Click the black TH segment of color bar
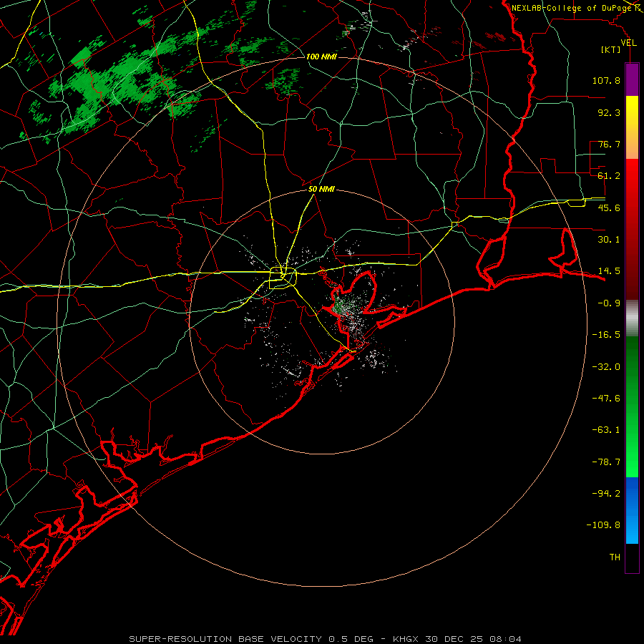Image resolution: width=644 pixels, height=644 pixels. click(x=632, y=557)
